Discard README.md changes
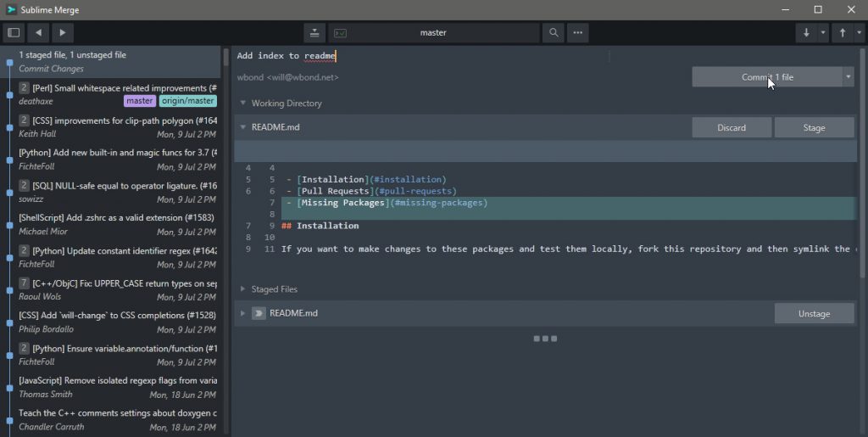This screenshot has height=437, width=868. click(x=732, y=127)
